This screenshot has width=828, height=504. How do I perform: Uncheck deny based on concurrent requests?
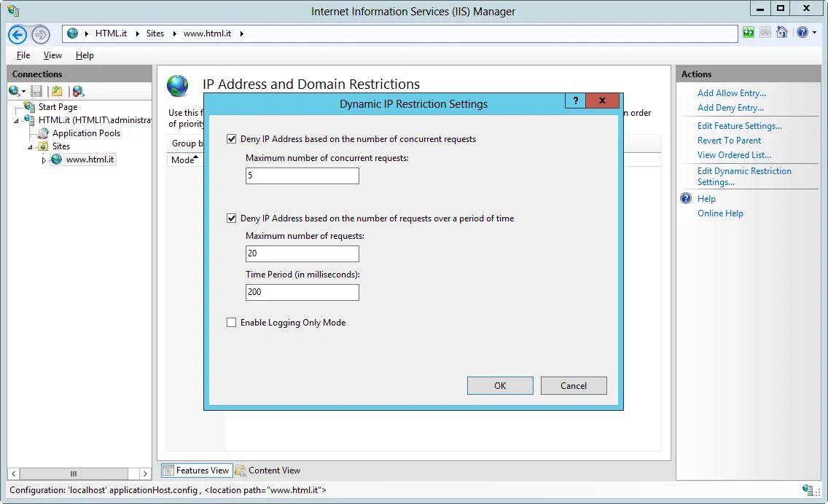coord(231,139)
